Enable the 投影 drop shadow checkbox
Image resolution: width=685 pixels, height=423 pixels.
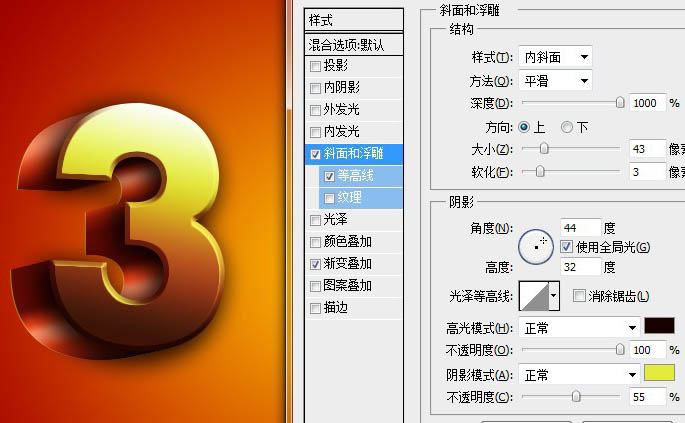[x=316, y=67]
